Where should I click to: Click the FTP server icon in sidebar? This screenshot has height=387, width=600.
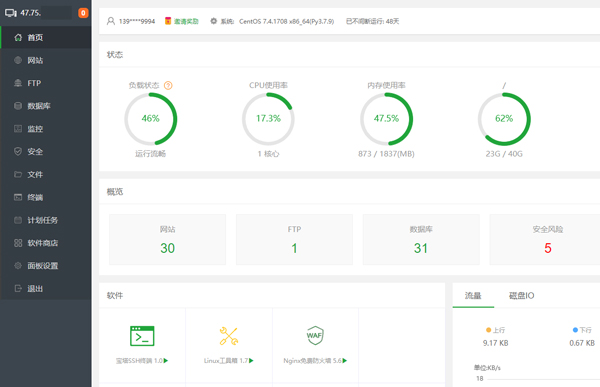(18, 83)
